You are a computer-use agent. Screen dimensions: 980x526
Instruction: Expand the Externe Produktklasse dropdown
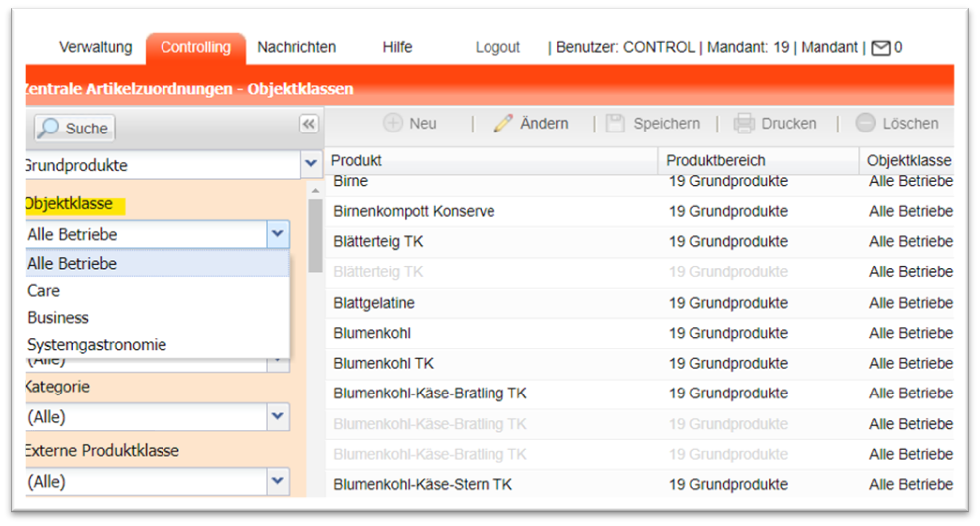click(x=278, y=482)
